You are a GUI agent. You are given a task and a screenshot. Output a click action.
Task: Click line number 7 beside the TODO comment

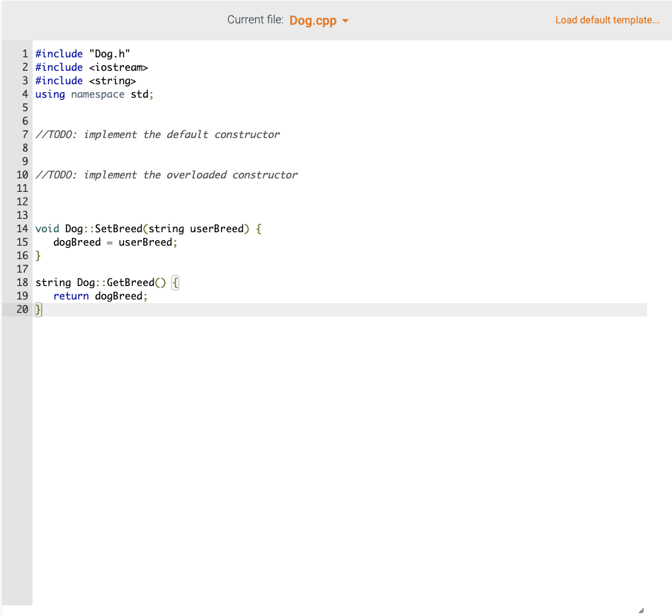point(25,135)
